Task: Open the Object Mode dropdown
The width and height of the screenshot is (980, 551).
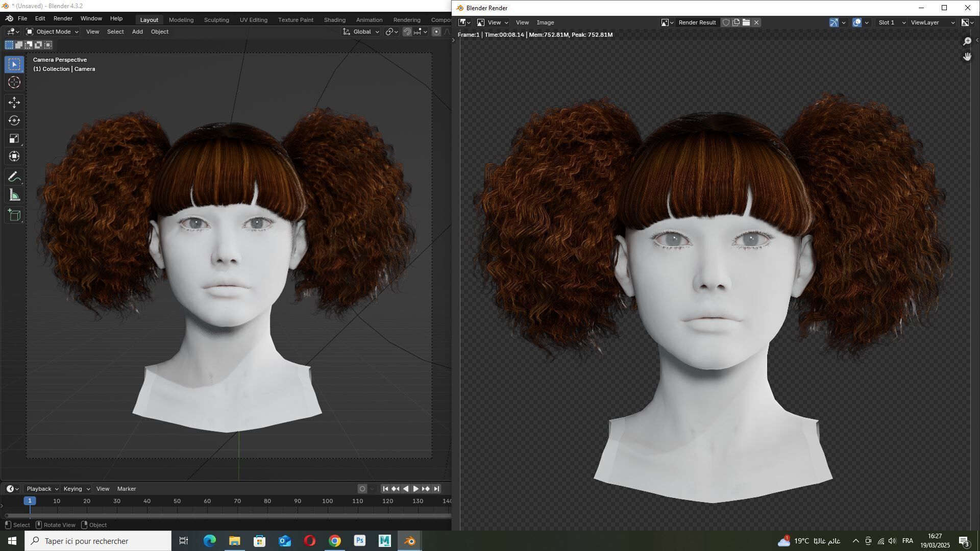Action: [52, 32]
